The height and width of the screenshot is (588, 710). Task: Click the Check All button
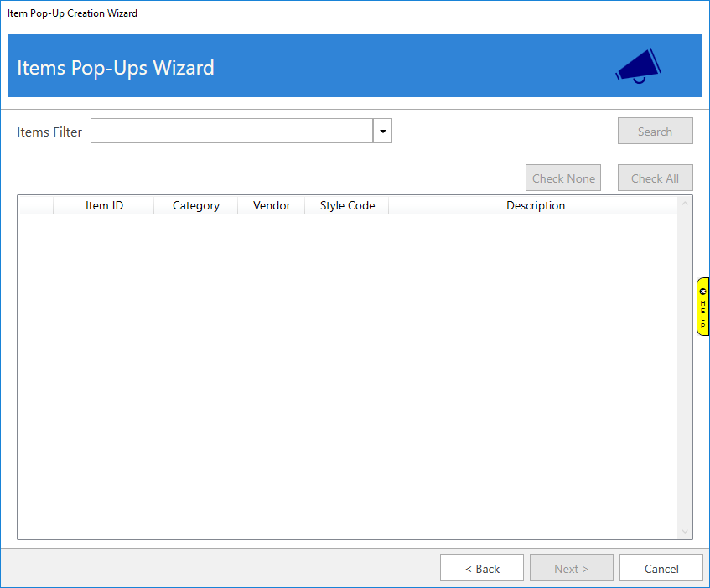[655, 178]
